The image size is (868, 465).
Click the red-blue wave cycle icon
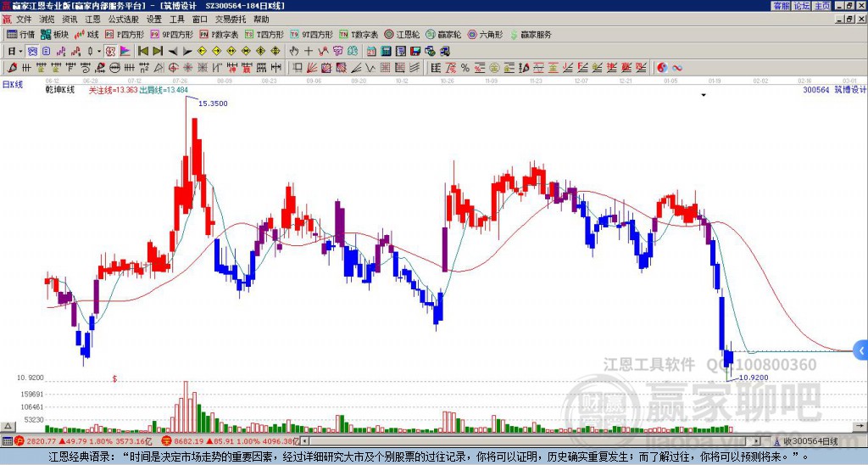point(676,68)
